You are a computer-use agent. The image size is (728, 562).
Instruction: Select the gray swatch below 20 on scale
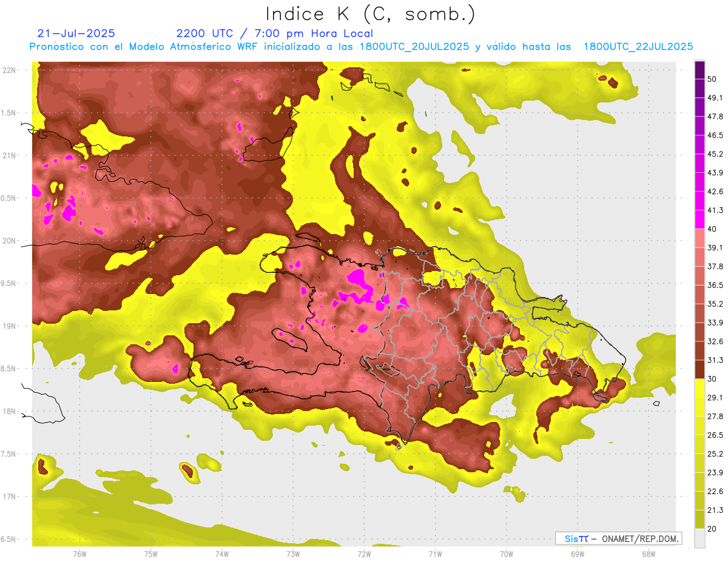pos(699,538)
